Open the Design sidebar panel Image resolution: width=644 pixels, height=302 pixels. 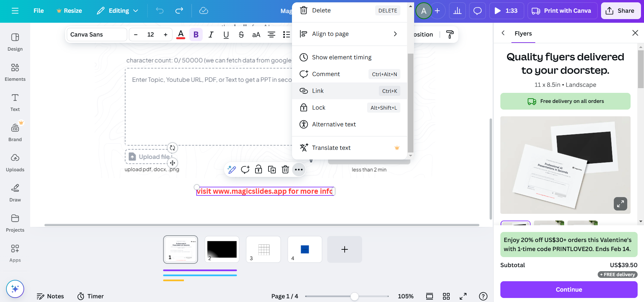click(x=15, y=42)
